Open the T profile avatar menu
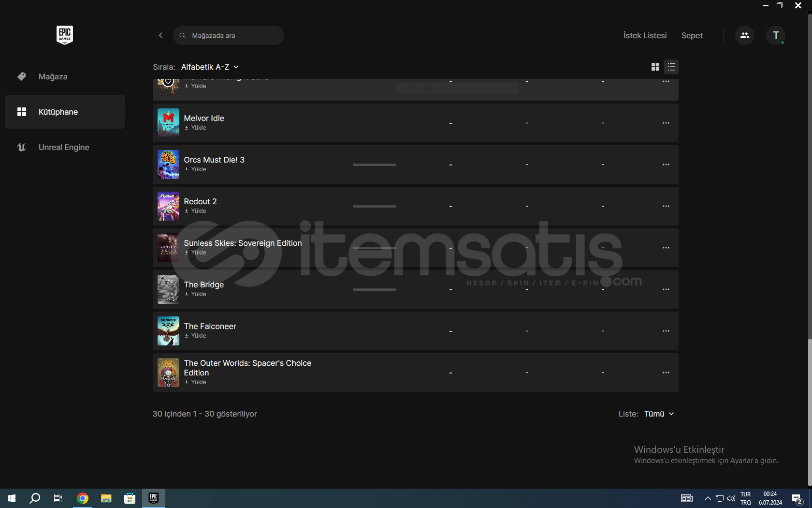This screenshot has width=812, height=508. (776, 35)
